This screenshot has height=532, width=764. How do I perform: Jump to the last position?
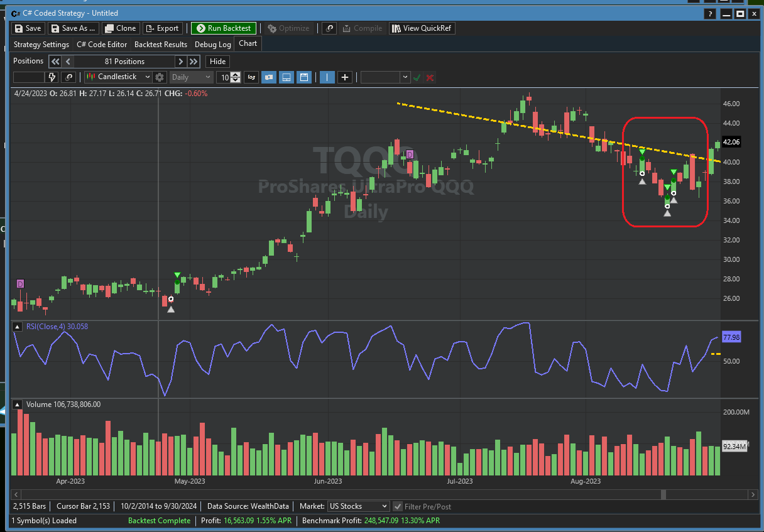[194, 62]
